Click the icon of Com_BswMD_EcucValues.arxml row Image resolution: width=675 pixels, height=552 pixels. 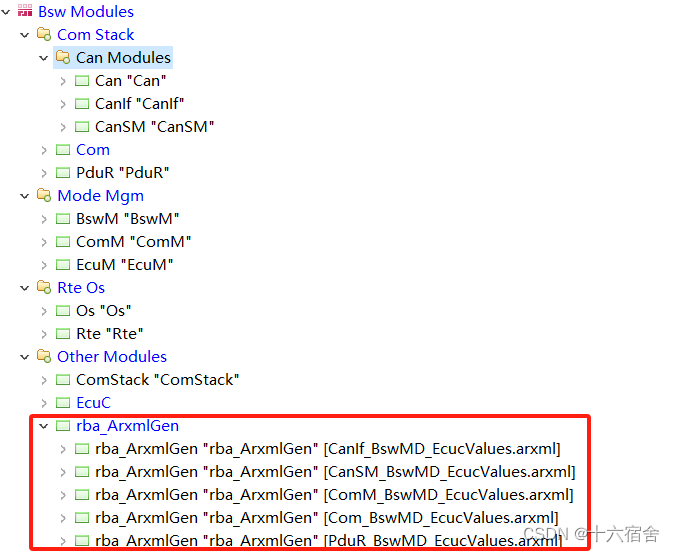pyautogui.click(x=82, y=518)
